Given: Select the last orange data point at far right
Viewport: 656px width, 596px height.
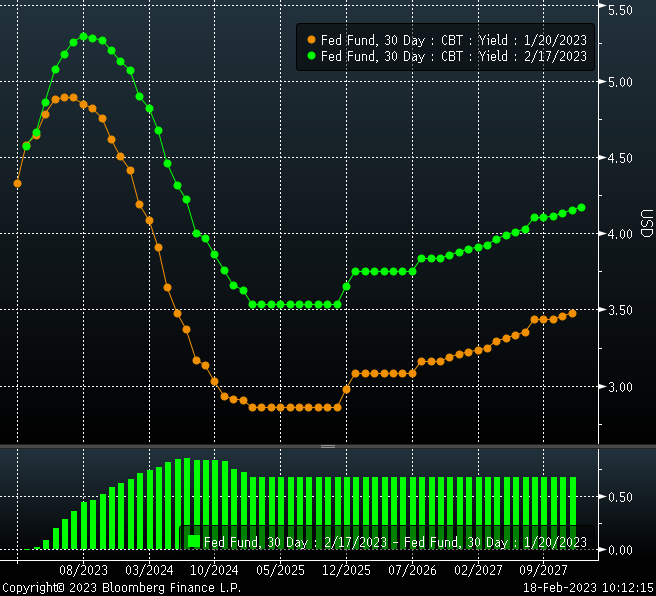Looking at the screenshot, I should point(572,313).
